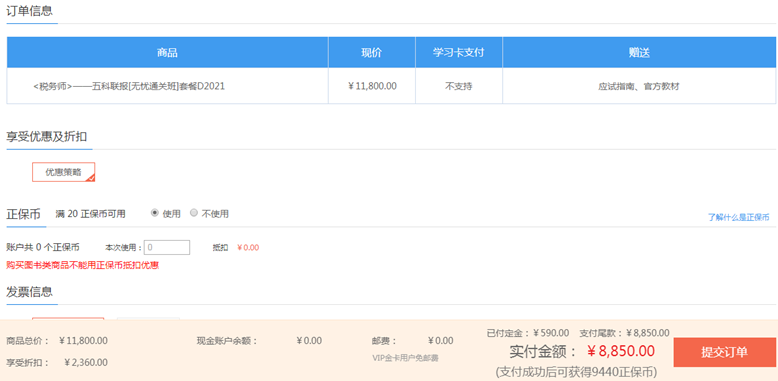Click the 发票信息 section heading
Image resolution: width=778 pixels, height=381 pixels.
(29, 292)
